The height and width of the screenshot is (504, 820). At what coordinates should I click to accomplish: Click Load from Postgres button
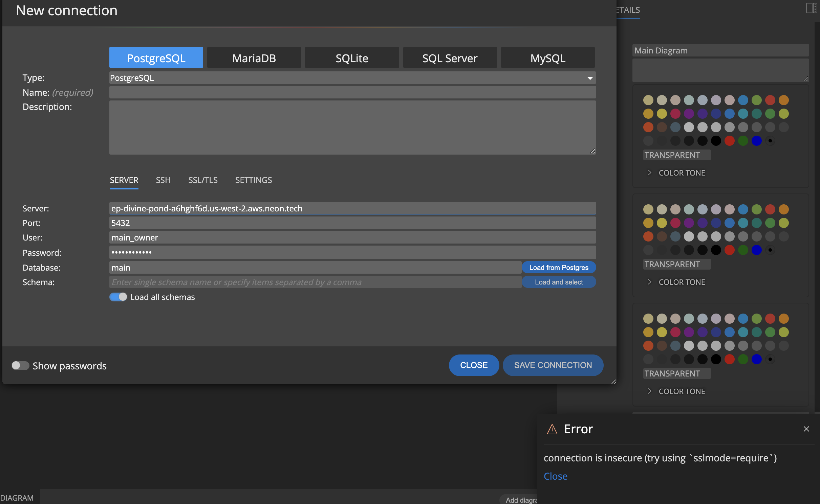(x=559, y=268)
